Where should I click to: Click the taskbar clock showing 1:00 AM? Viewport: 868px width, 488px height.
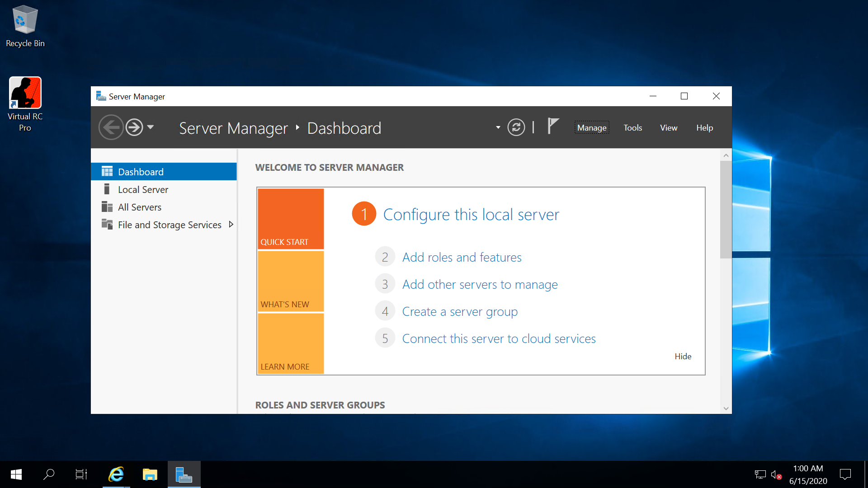click(x=808, y=474)
